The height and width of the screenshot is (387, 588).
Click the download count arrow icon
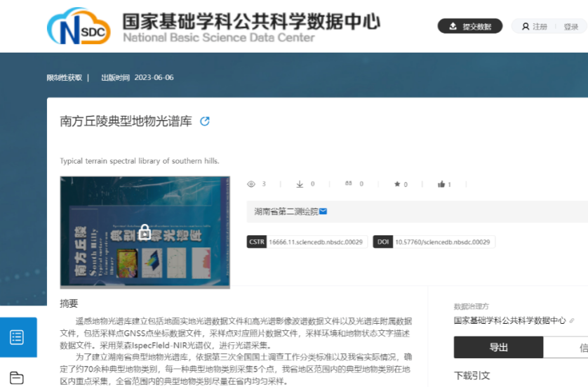pyautogui.click(x=300, y=184)
